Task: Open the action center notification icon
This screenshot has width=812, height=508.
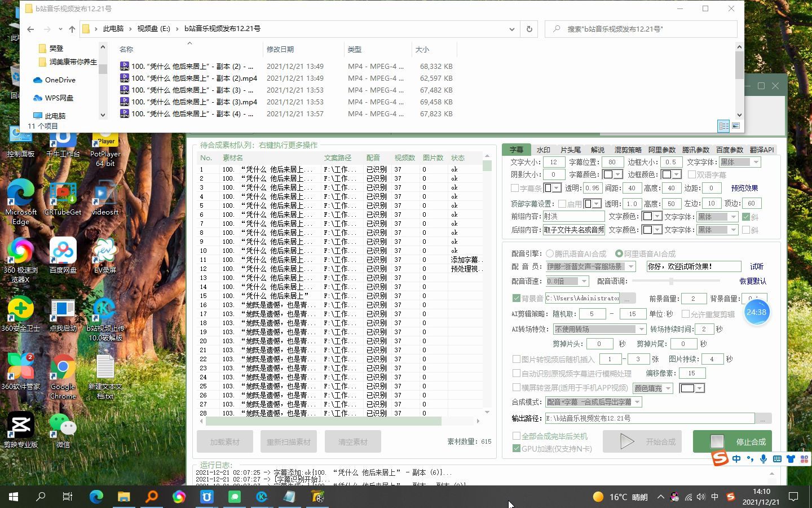Action: click(793, 497)
